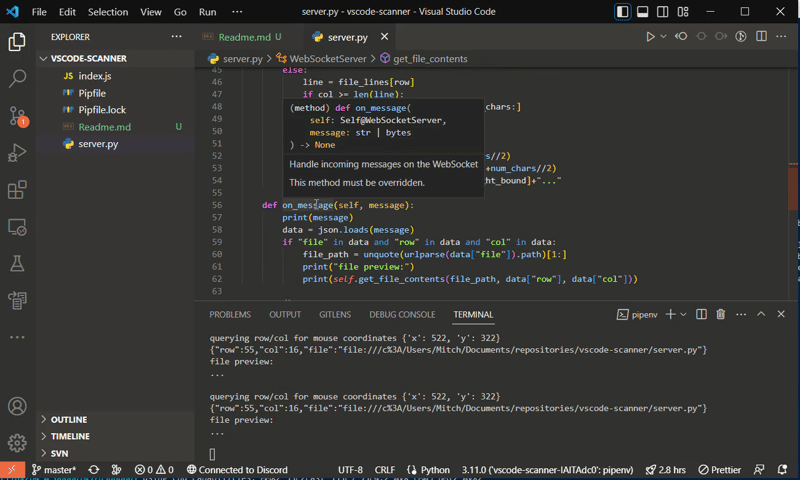Show more menus ellipsis in menu bar
Image resolution: width=800 pixels, height=480 pixels.
[237, 12]
